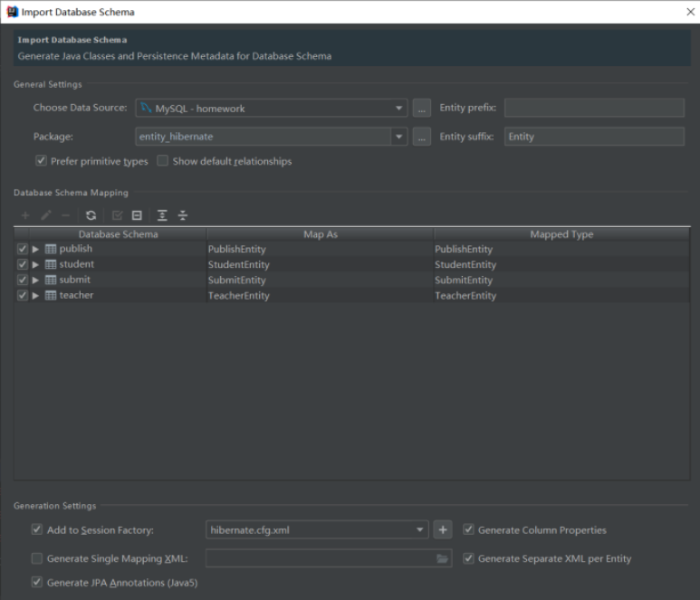Click the MySQL data source icon
700x600 pixels.
pos(146,108)
